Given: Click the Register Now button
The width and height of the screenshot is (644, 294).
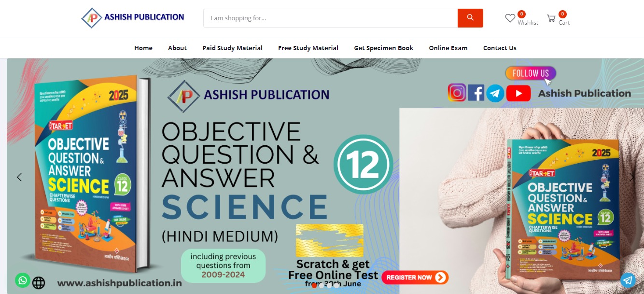Looking at the screenshot, I should tap(415, 277).
